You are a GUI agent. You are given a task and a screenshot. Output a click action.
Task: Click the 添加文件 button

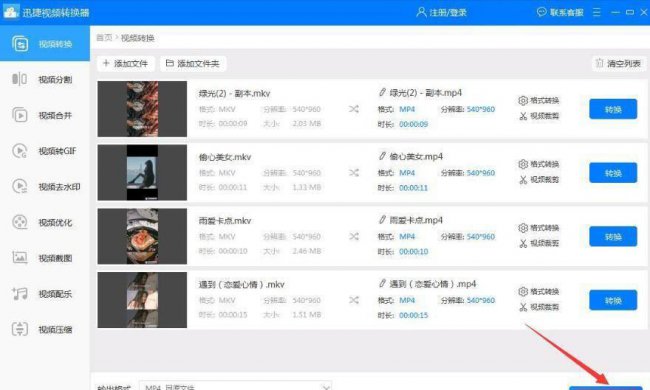click(126, 63)
